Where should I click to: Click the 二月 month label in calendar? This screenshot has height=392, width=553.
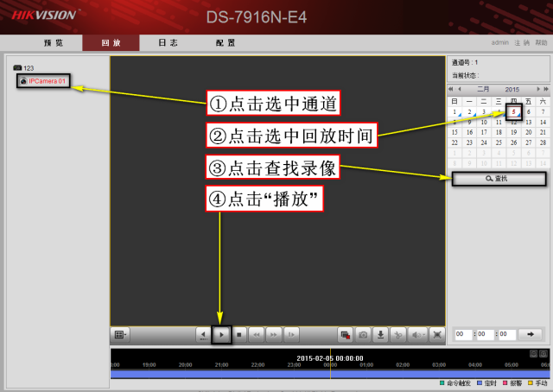pyautogui.click(x=483, y=89)
